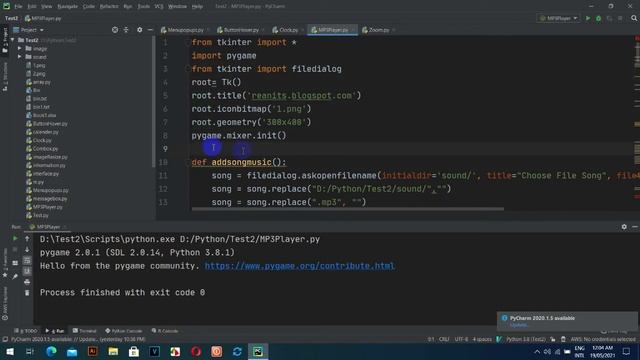Open the Tools menu
Image resolution: width=640 pixels, height=360 pixels.
143,7
